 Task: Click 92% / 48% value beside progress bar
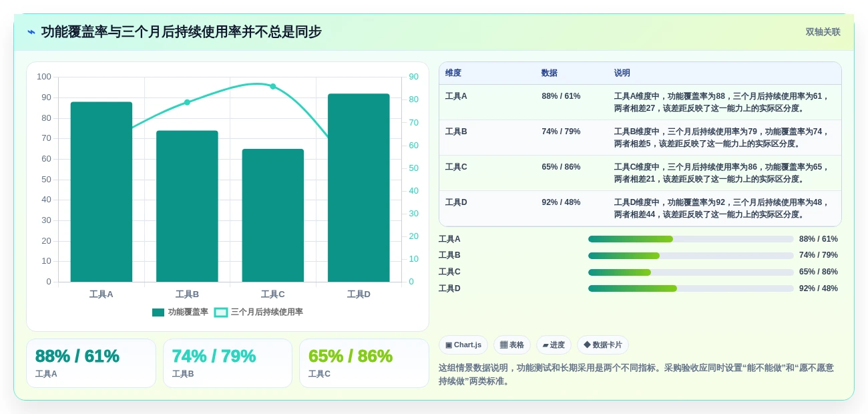tap(819, 288)
